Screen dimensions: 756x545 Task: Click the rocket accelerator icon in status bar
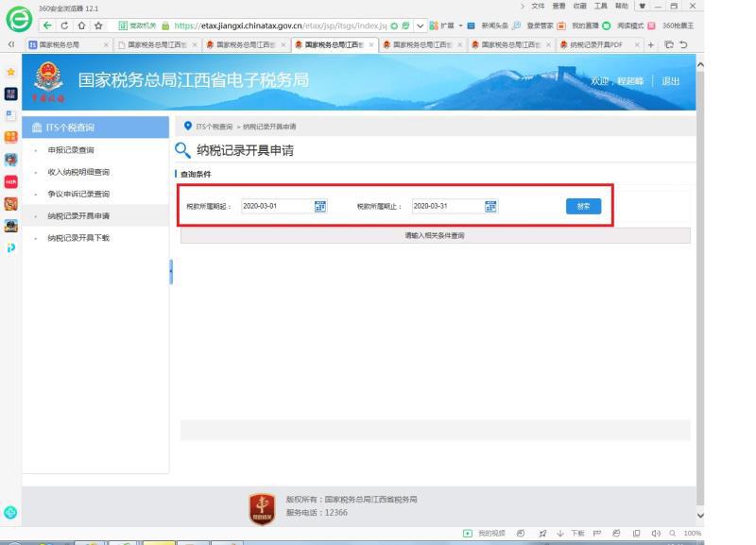[x=542, y=533]
